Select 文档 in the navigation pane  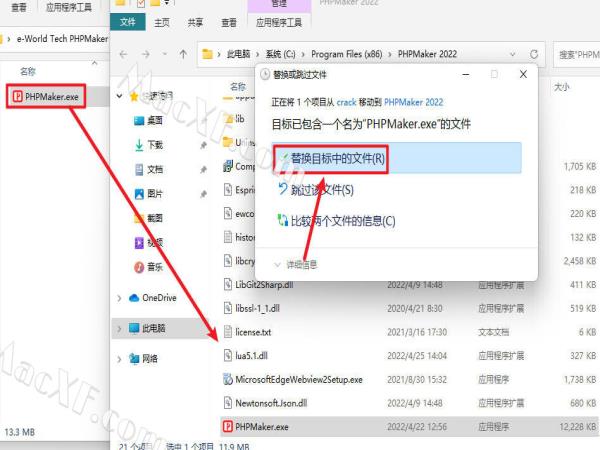[148, 169]
